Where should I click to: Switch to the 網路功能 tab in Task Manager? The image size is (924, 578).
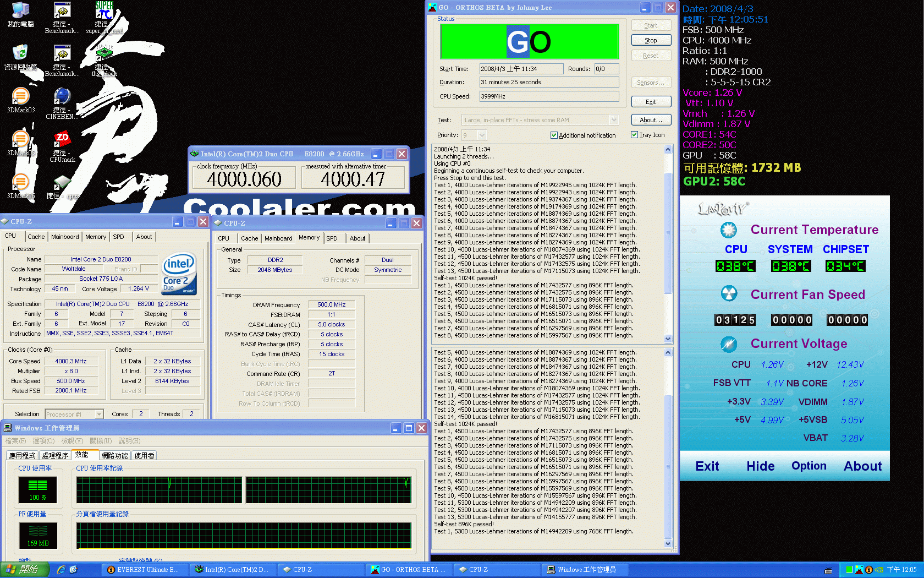(114, 456)
